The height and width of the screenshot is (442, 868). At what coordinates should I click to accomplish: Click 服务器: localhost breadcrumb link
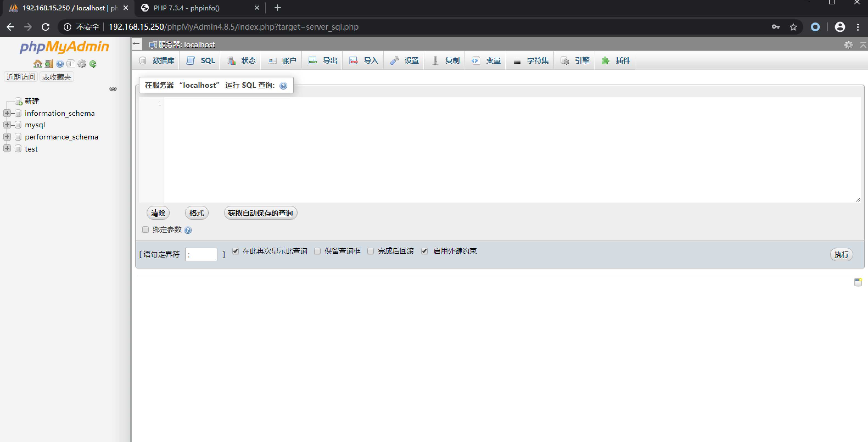tap(187, 44)
